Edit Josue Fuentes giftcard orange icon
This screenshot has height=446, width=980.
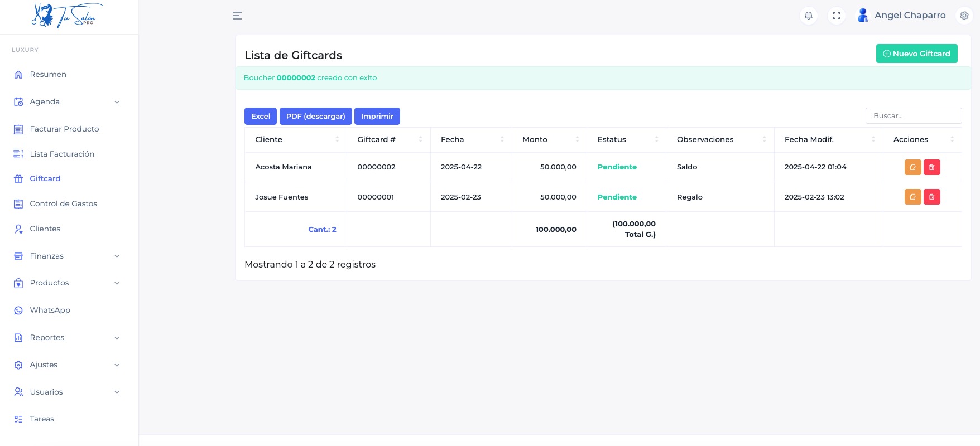tap(912, 197)
